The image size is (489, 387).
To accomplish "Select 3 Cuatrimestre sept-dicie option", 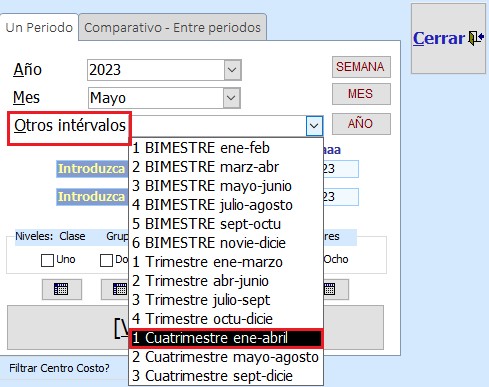I will (226, 376).
